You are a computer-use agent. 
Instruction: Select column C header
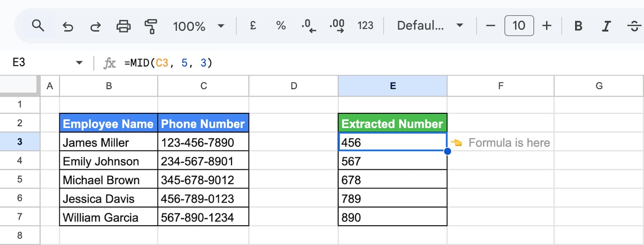[x=203, y=85]
